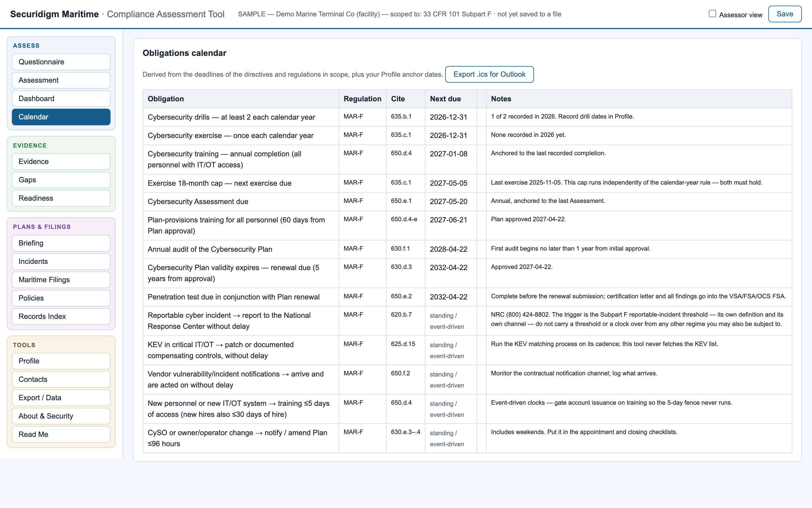Open Maritime Filings
The height and width of the screenshot is (508, 812).
(61, 279)
